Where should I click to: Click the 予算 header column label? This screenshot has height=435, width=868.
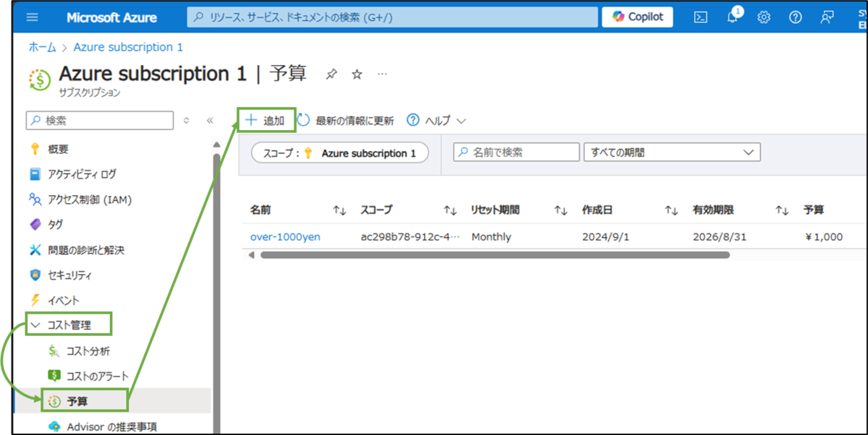(814, 210)
